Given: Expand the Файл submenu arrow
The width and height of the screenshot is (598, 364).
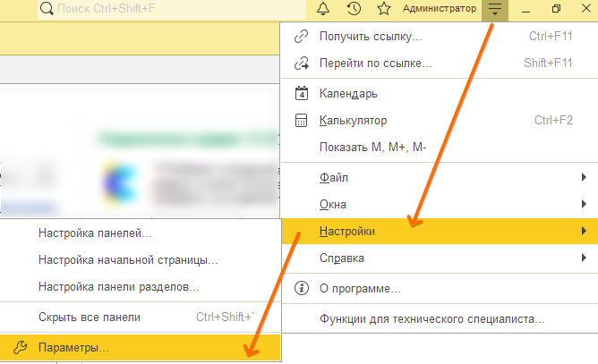Looking at the screenshot, I should [x=583, y=178].
